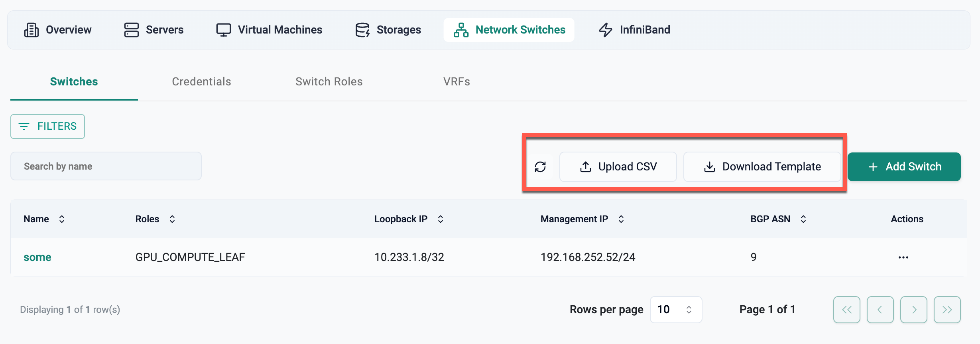Open the FILTERS panel
The height and width of the screenshot is (344, 980).
coord(47,127)
